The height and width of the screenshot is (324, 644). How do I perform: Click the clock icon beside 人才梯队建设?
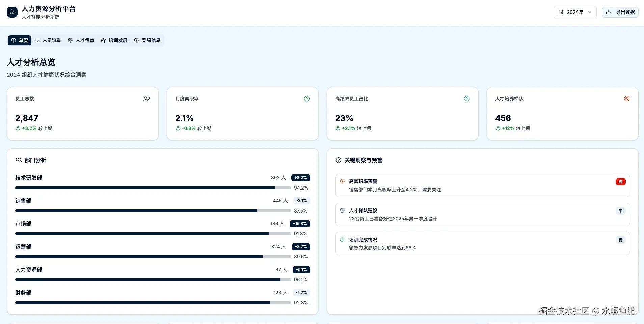342,210
